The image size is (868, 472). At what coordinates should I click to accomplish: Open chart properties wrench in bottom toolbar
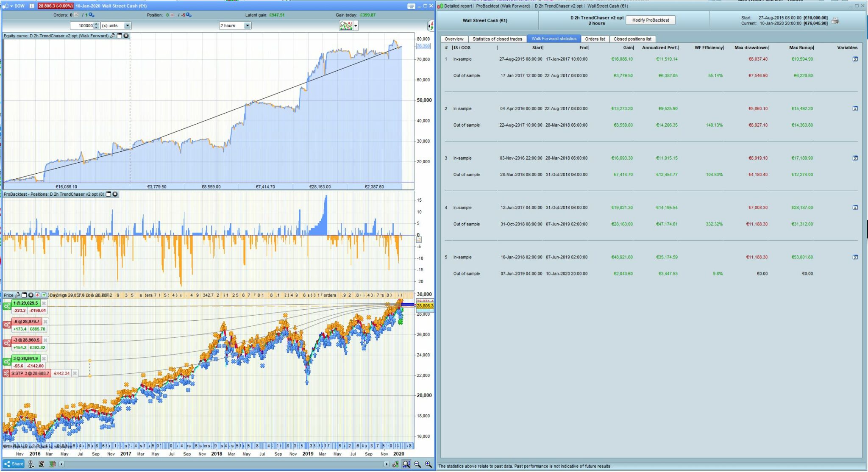tap(395, 464)
